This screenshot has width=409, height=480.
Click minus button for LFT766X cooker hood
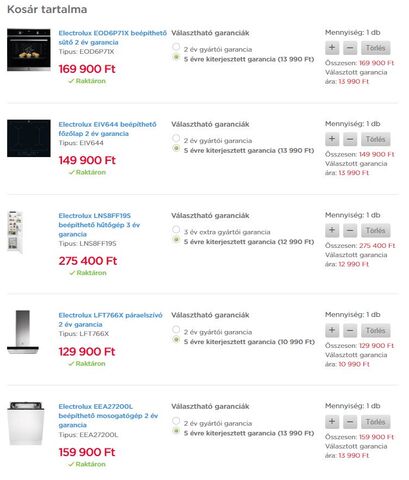pos(350,330)
